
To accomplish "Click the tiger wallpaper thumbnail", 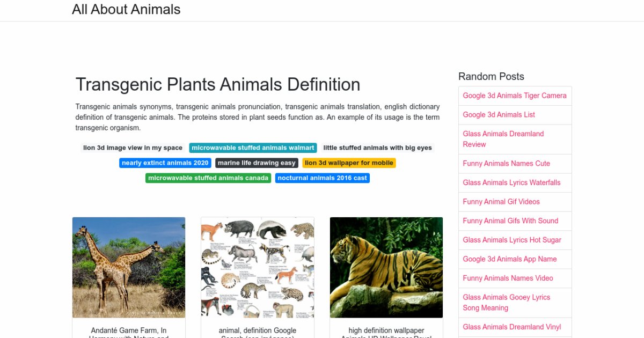I will click(x=386, y=267).
